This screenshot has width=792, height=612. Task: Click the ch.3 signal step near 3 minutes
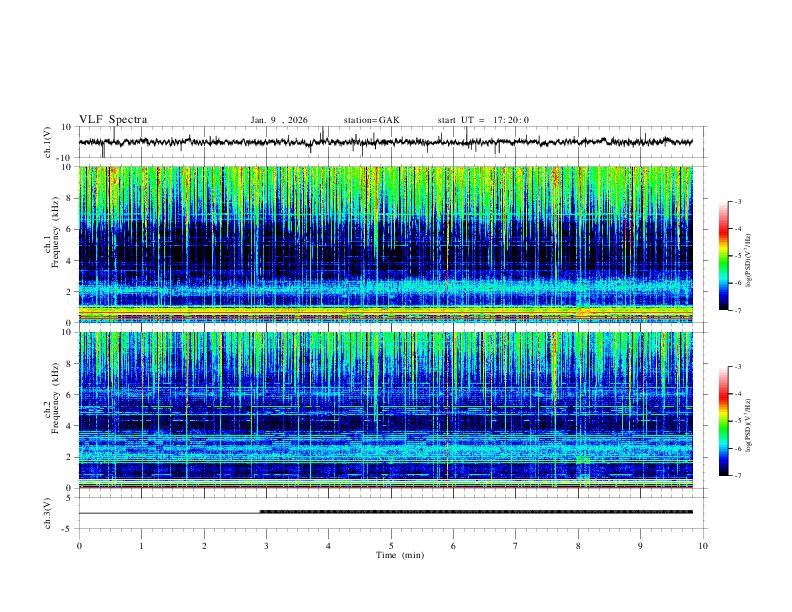(261, 512)
